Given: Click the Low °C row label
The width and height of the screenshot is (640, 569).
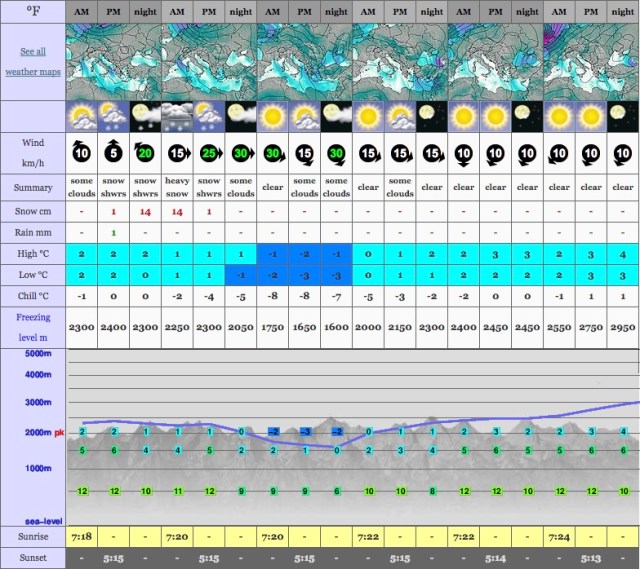Looking at the screenshot, I should (x=33, y=275).
